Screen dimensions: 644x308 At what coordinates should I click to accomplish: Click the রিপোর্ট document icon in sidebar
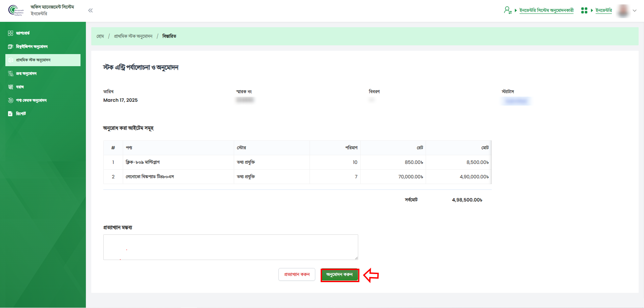click(10, 114)
